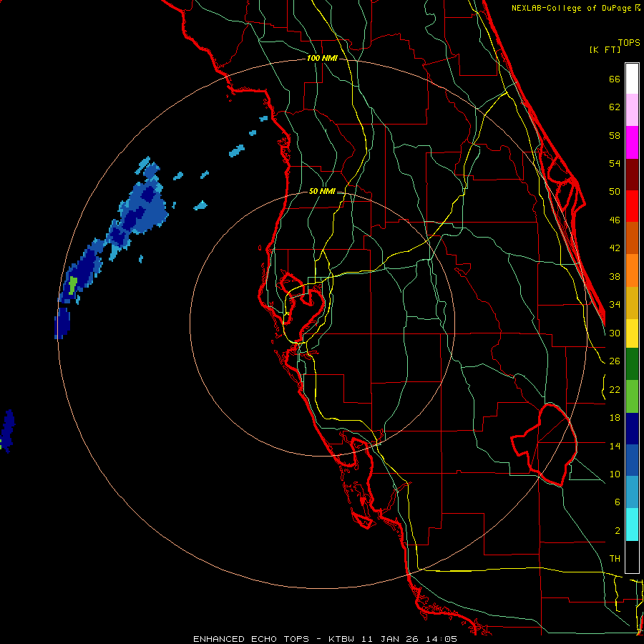Click the "18" legend value
The height and width of the screenshot is (644, 644).
[615, 418]
